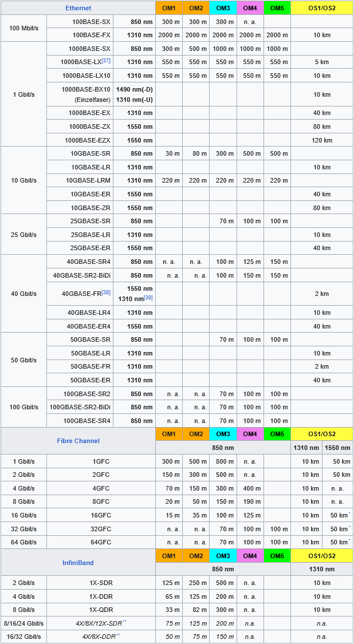Screen dimensions: 354x644
Task: Open the Fibre Channel header link
Action: coord(78,441)
